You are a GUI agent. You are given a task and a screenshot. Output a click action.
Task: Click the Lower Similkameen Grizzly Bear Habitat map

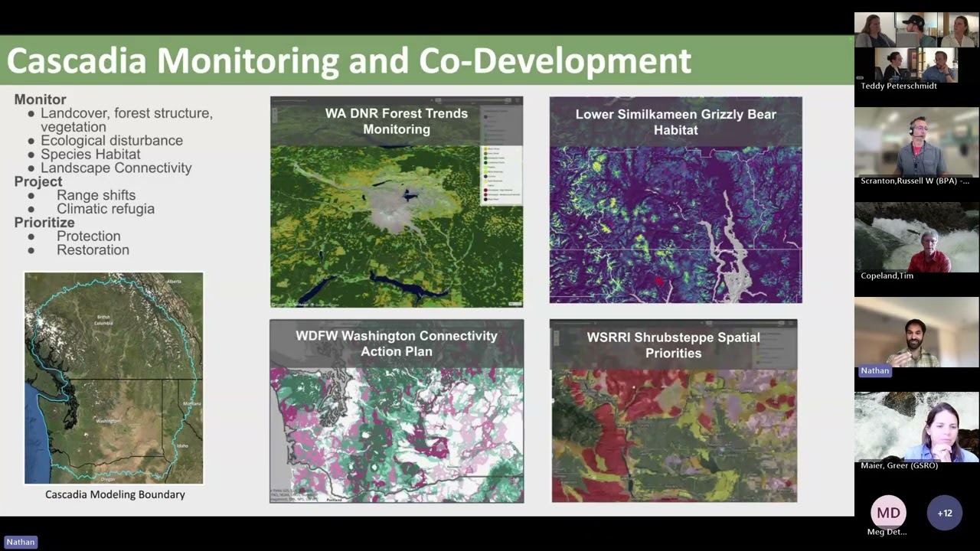click(675, 200)
